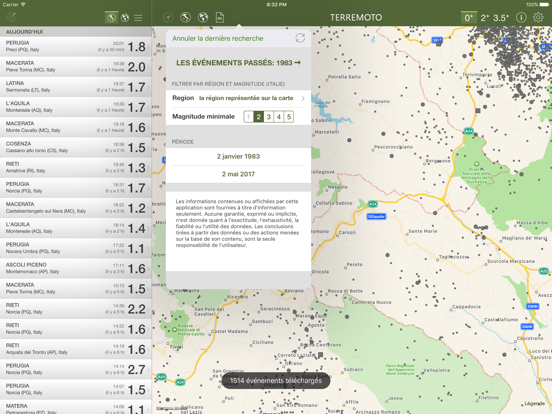
Task: Tap the location arrow icon on the map toolbar
Action: [x=168, y=17]
